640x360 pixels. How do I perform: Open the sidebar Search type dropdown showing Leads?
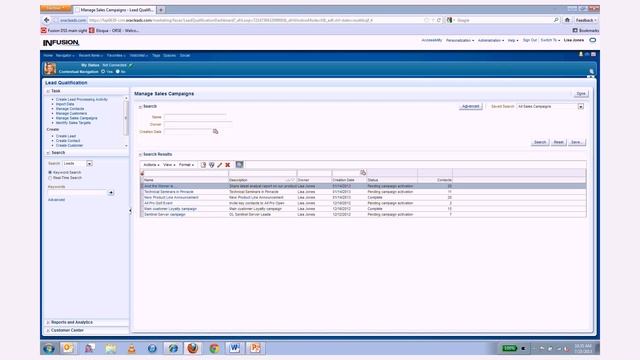(89, 163)
